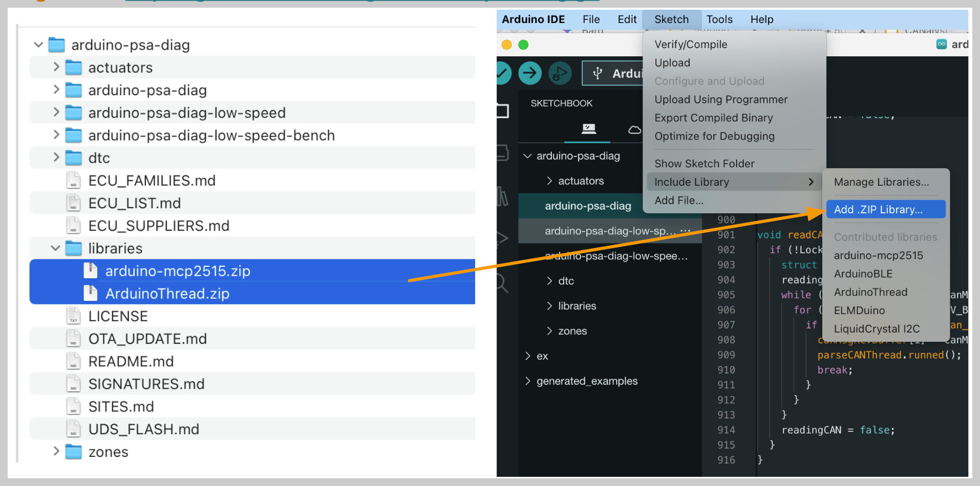Select Optimize for Debugging
The image size is (980, 486).
(x=734, y=137)
